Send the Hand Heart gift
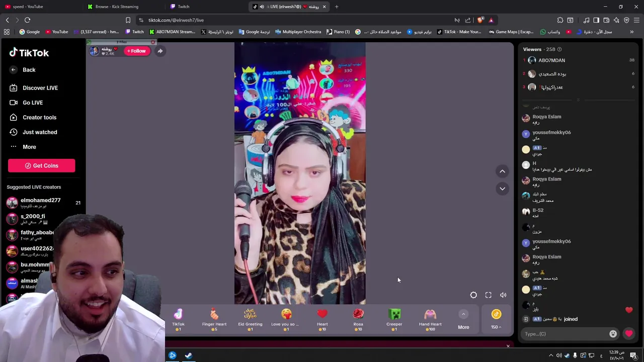This screenshot has width=644, height=362. pos(430,320)
